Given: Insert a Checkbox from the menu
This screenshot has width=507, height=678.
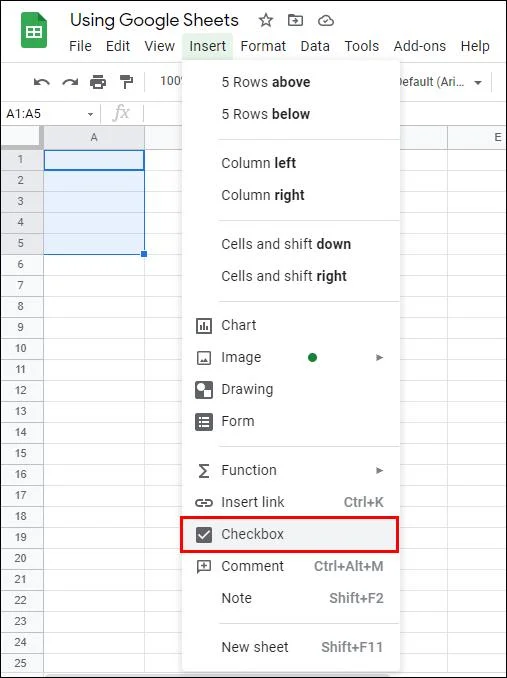Looking at the screenshot, I should click(289, 534).
